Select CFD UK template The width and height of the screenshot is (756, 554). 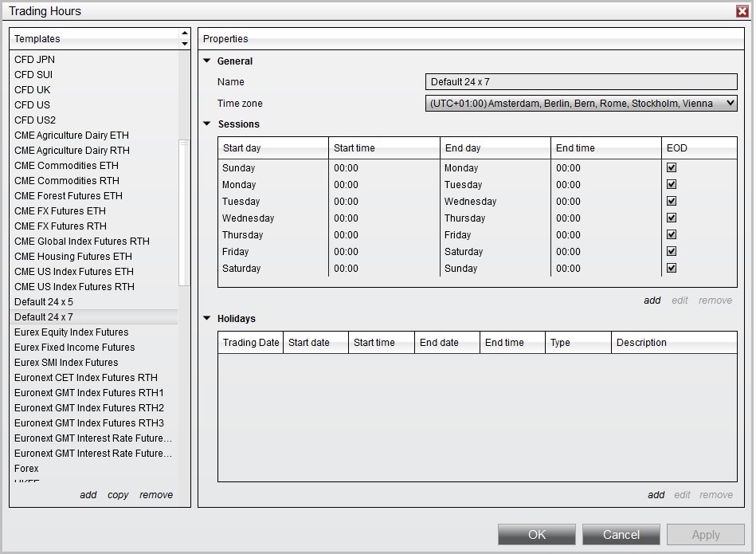(93, 90)
